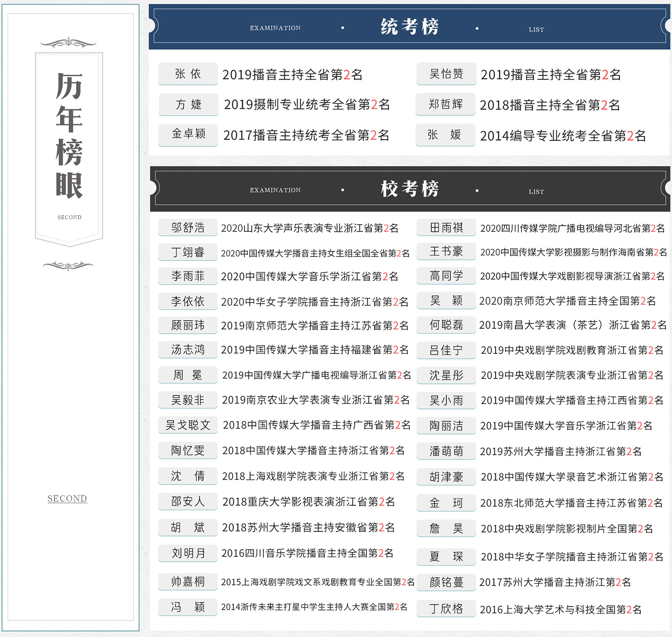Click 2018东北师范大学播音主持江苏省第2名 text

point(572,503)
